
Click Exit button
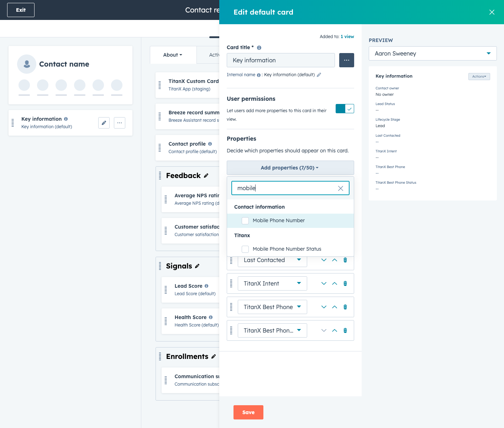[x=21, y=10]
